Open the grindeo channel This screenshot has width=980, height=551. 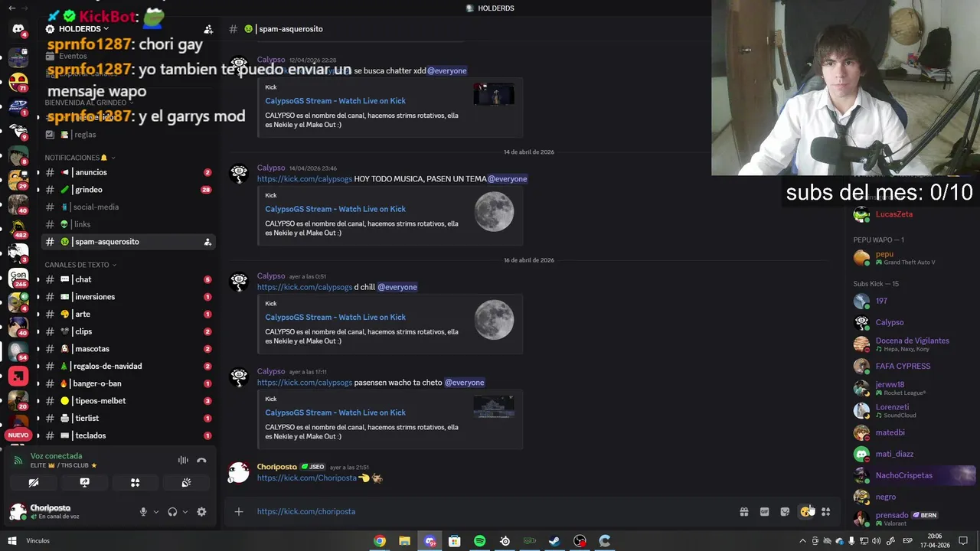(128, 190)
